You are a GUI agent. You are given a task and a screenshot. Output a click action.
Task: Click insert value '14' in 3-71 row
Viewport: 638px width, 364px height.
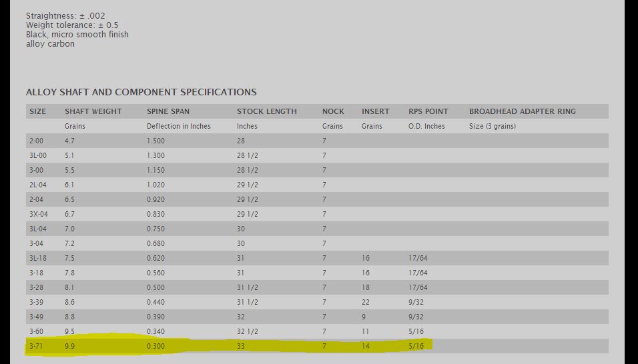(x=366, y=346)
